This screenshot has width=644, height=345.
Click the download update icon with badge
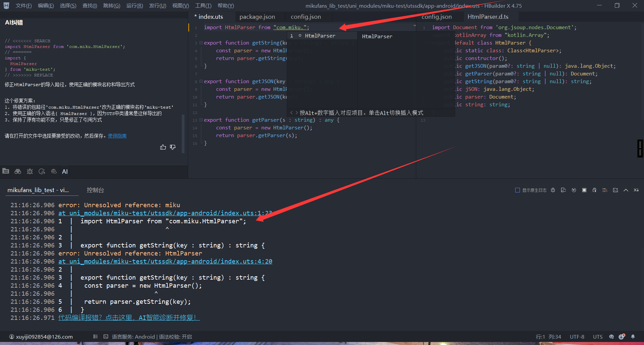point(622,337)
